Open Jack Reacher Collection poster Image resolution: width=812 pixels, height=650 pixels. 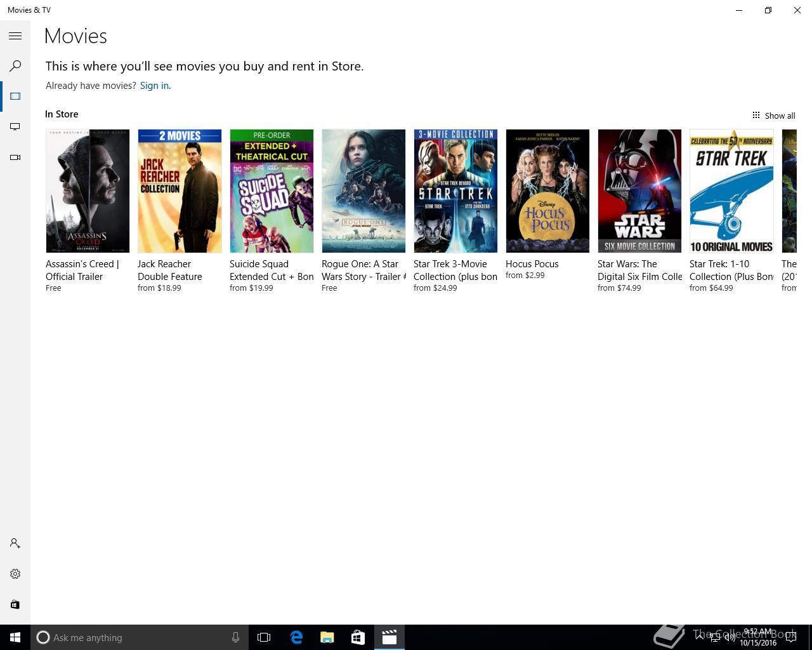tap(180, 191)
